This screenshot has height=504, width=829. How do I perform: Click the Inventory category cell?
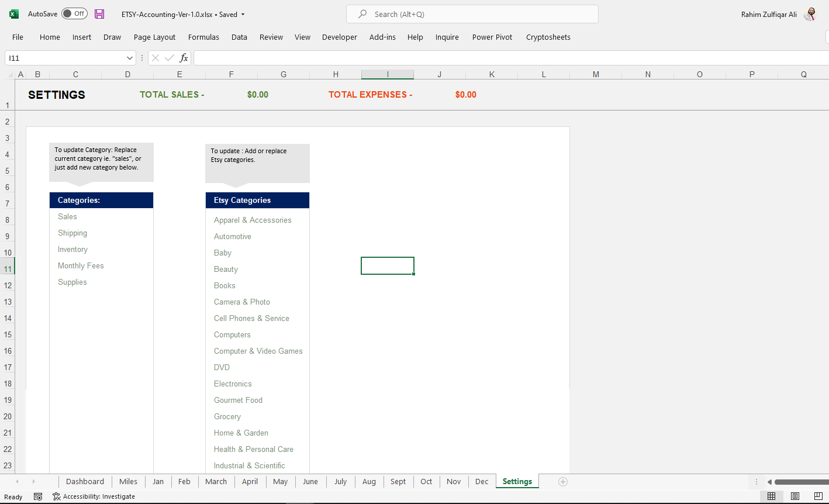tap(101, 249)
